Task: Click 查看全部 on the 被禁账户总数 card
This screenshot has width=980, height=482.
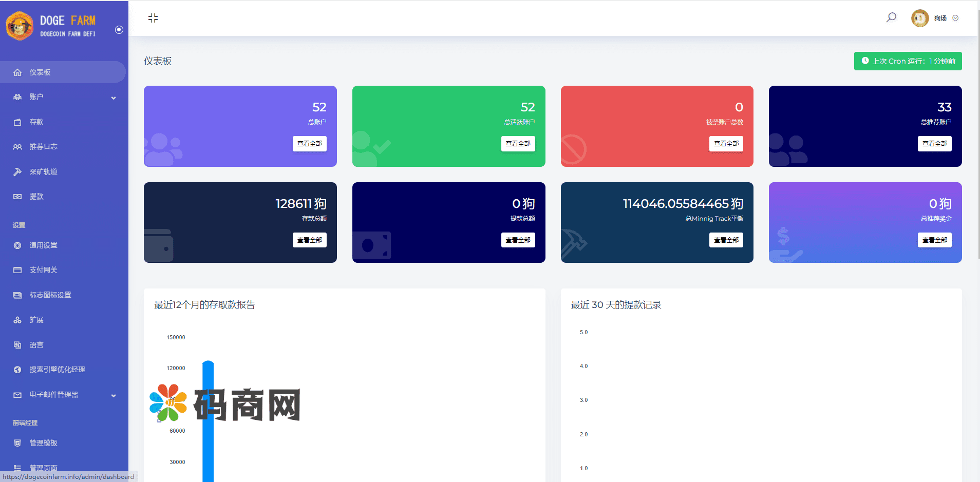Action: (x=726, y=144)
